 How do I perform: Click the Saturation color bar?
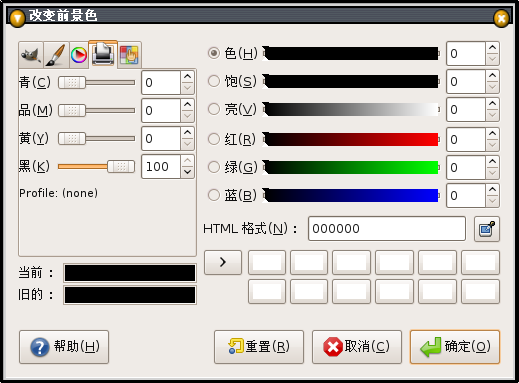point(352,81)
